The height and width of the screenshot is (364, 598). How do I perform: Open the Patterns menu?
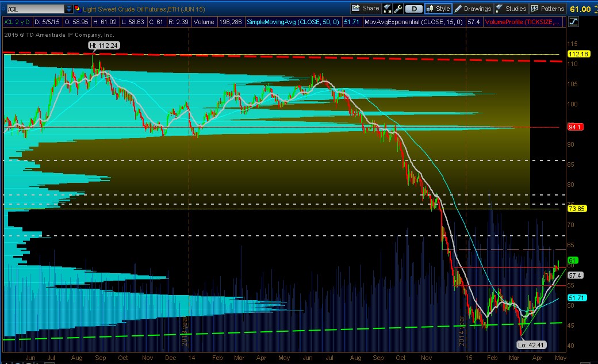[547, 9]
